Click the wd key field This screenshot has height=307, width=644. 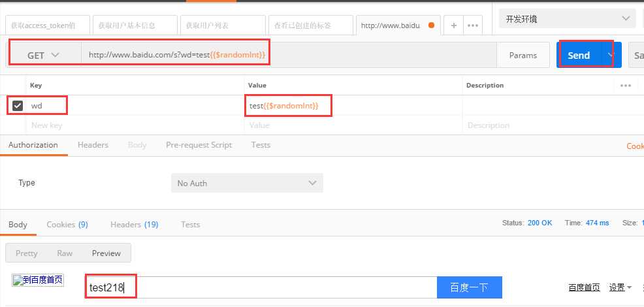coord(135,106)
